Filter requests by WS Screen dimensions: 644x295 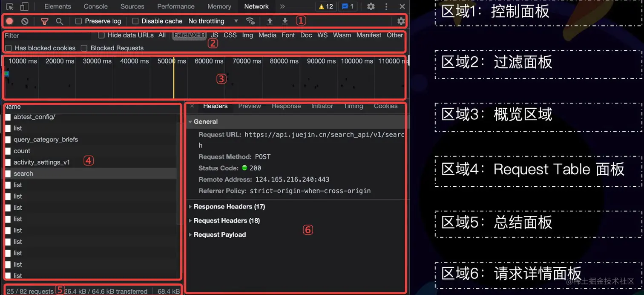(x=322, y=35)
